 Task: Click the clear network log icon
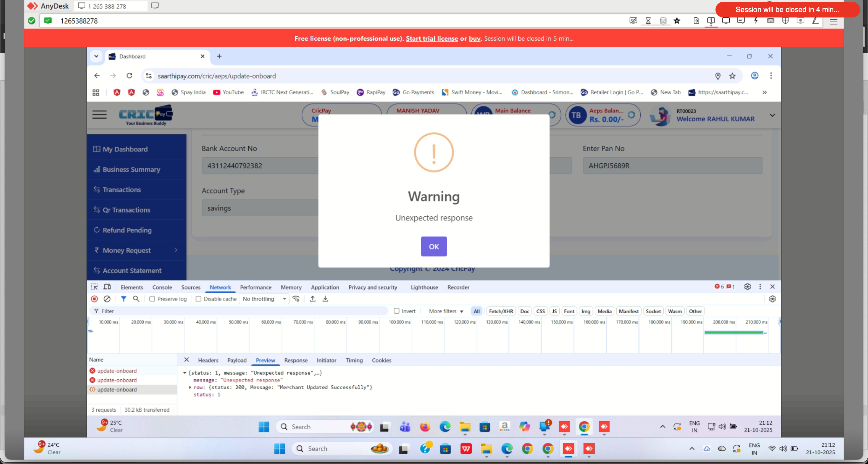[x=107, y=299]
